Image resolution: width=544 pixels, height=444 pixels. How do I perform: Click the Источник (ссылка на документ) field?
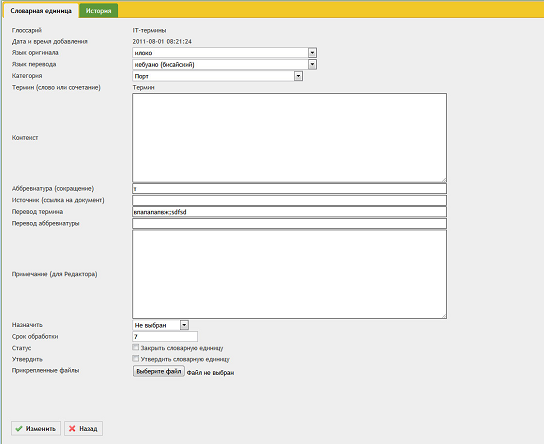click(x=289, y=200)
